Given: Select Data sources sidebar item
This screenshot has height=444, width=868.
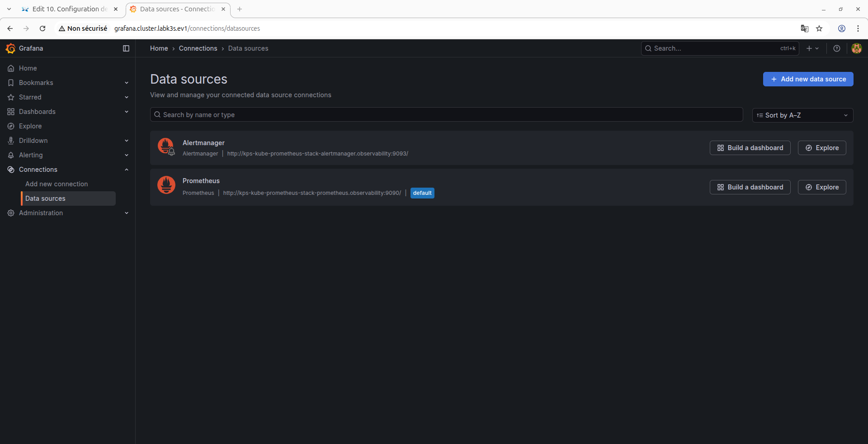Looking at the screenshot, I should click(68, 198).
